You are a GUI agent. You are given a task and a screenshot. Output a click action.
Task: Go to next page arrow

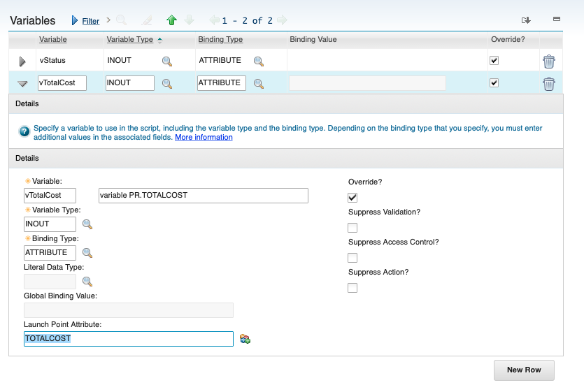[x=282, y=20]
